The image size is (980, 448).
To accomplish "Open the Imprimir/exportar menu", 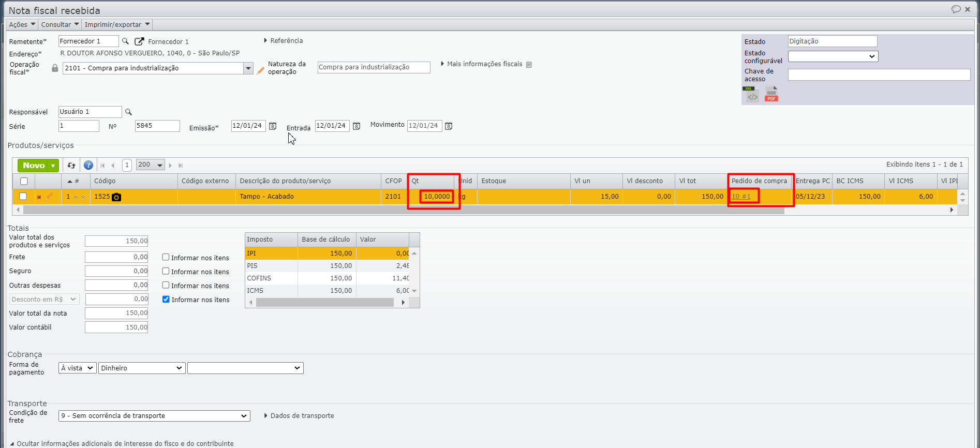I will click(117, 24).
